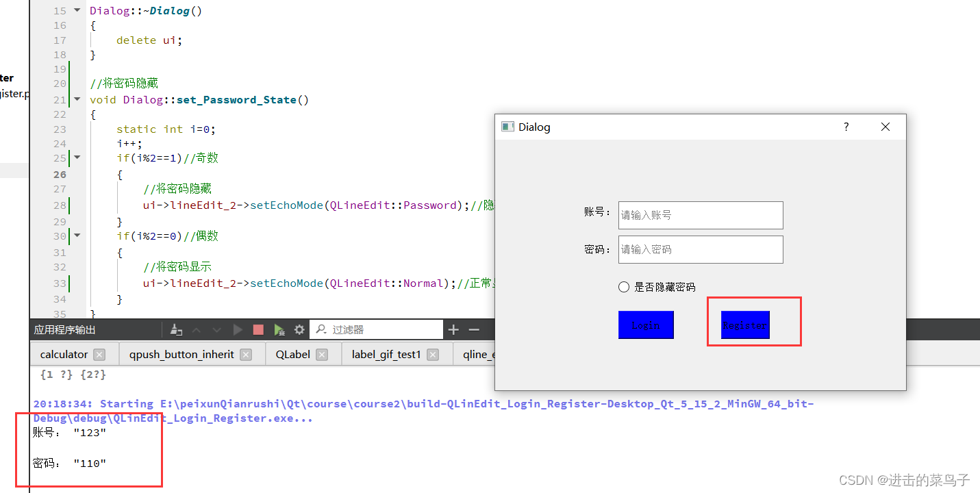This screenshot has width=980, height=493.
Task: Select the 是否隐藏密码 radio button
Action: pos(623,287)
